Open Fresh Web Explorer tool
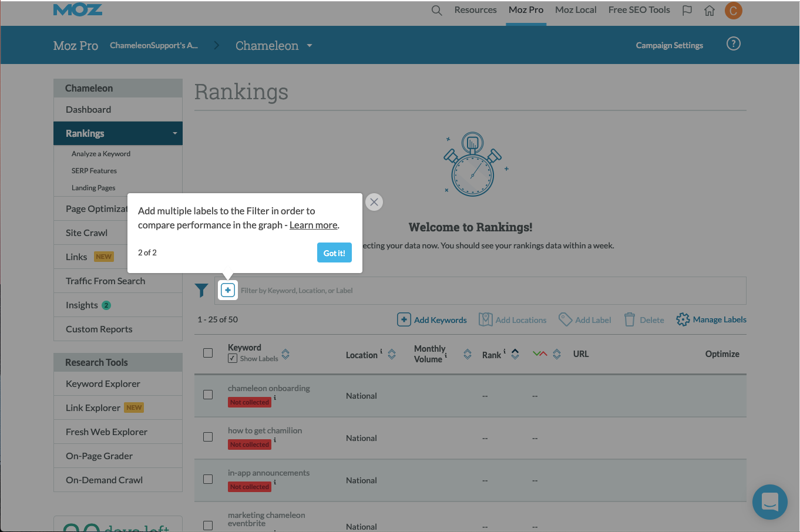 tap(118, 432)
